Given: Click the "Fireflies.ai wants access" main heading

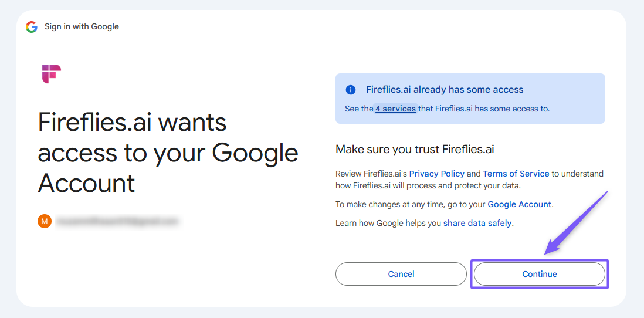Looking at the screenshot, I should click(x=168, y=153).
